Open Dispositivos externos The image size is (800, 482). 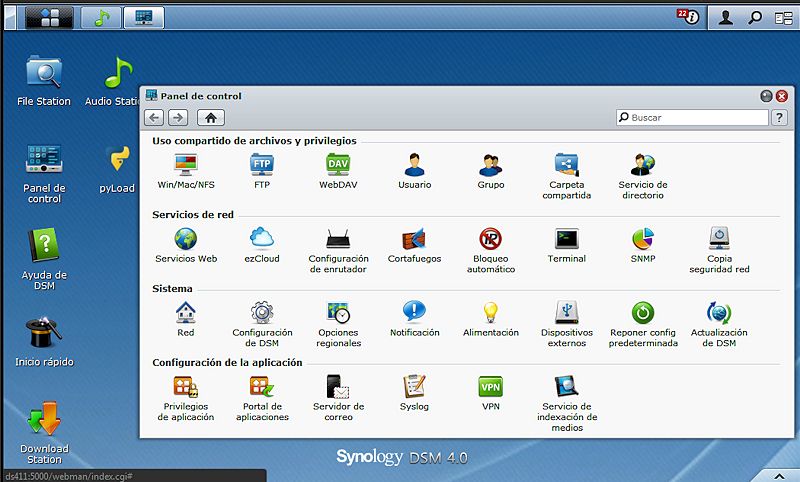pos(566,324)
